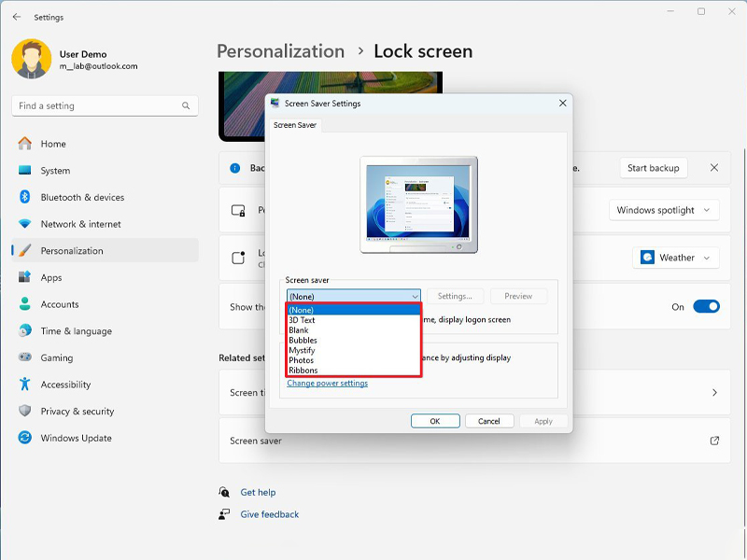Click the lock screen status app icon
Image resolution: width=747 pixels, height=560 pixels.
(238, 258)
